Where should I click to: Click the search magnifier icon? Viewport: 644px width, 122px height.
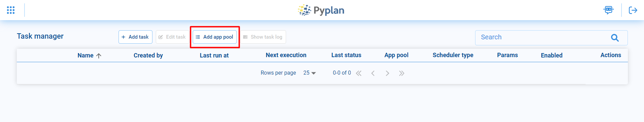615,38
